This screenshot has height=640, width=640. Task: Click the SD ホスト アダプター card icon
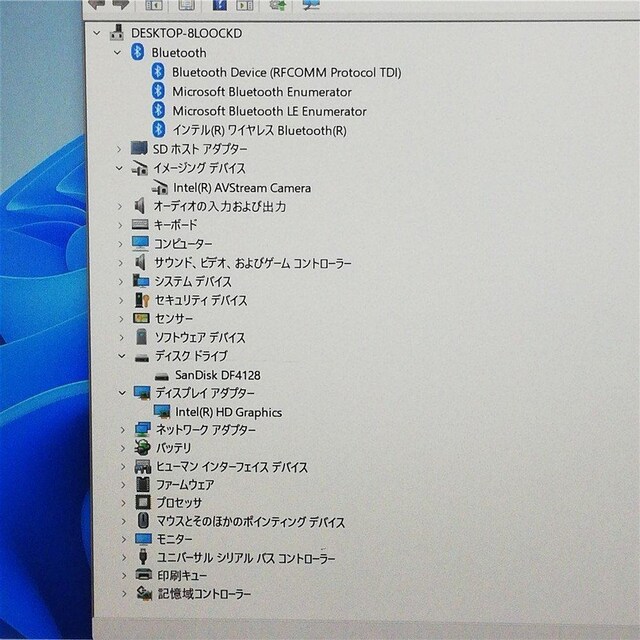139,148
